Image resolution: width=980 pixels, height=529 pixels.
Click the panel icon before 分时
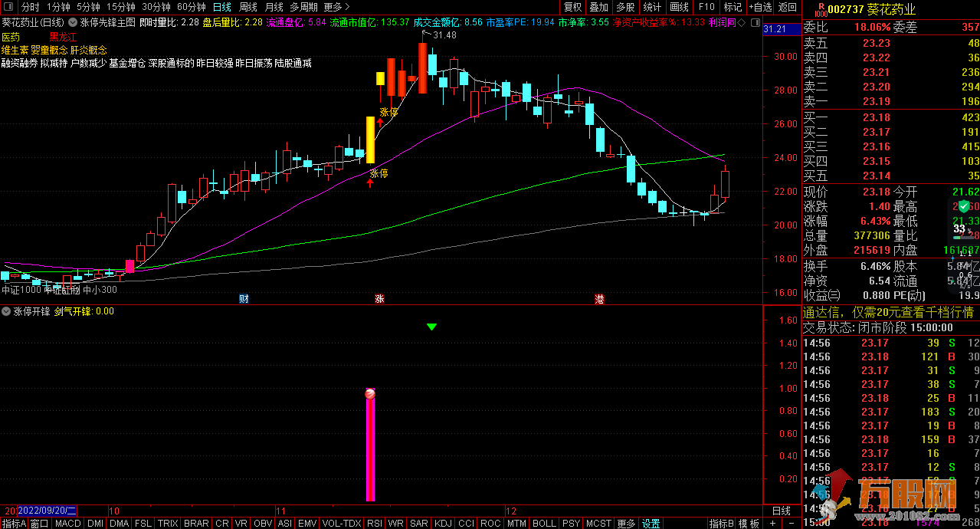pos(8,7)
